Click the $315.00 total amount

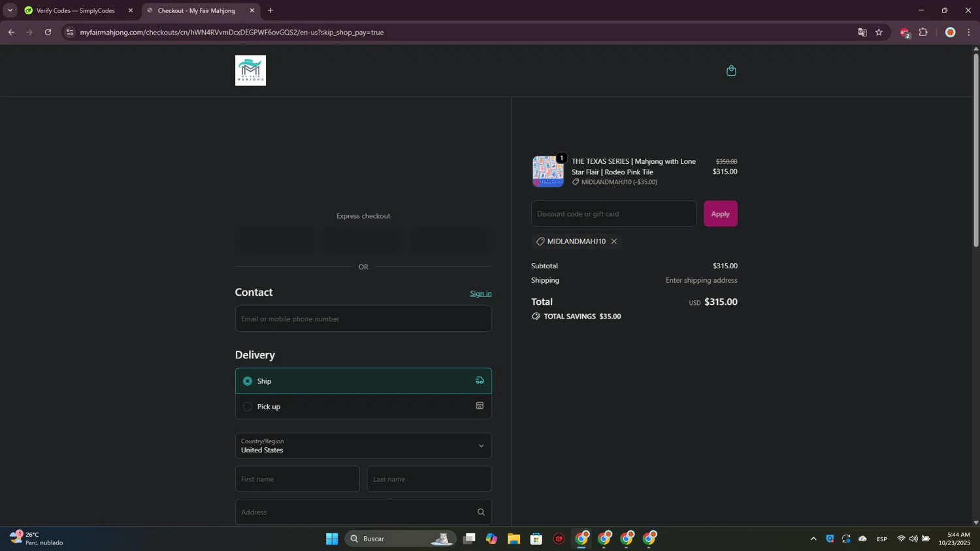[721, 302]
